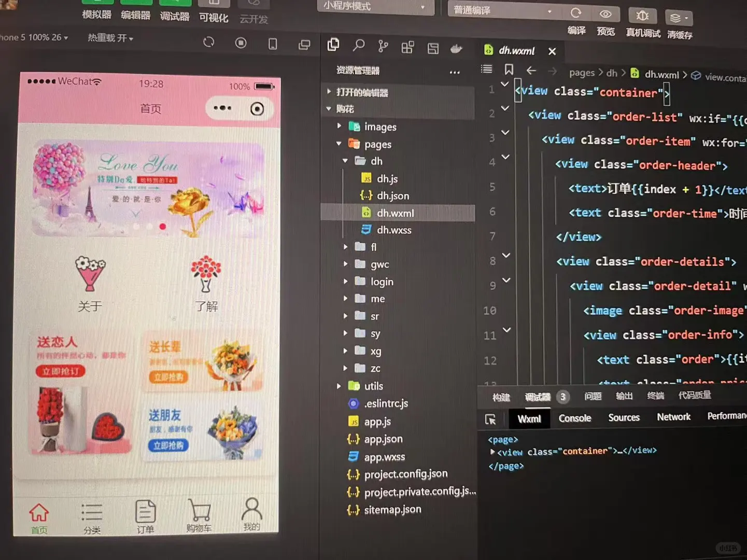Expand the view container node in Wxml panel

coord(492,452)
